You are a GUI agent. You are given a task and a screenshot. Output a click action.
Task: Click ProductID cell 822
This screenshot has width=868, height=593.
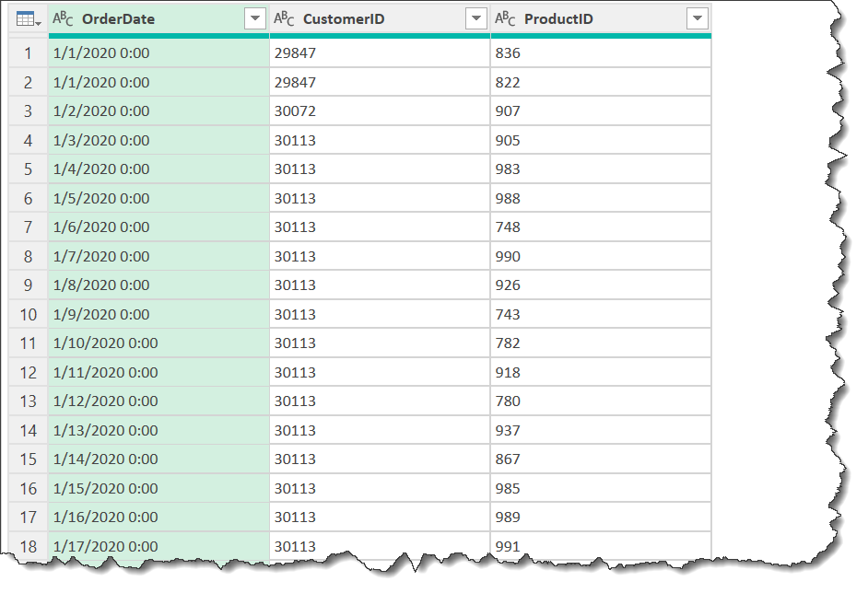click(601, 83)
